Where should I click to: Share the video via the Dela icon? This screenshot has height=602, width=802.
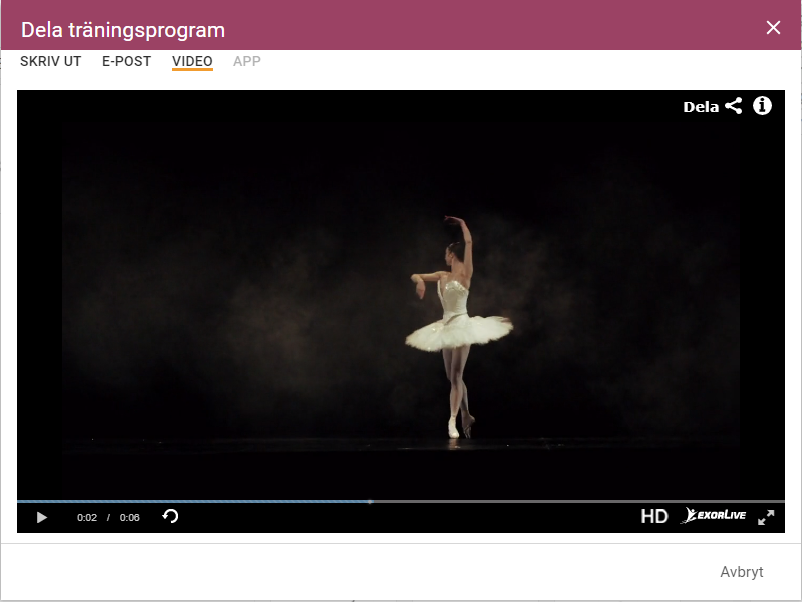(x=712, y=106)
